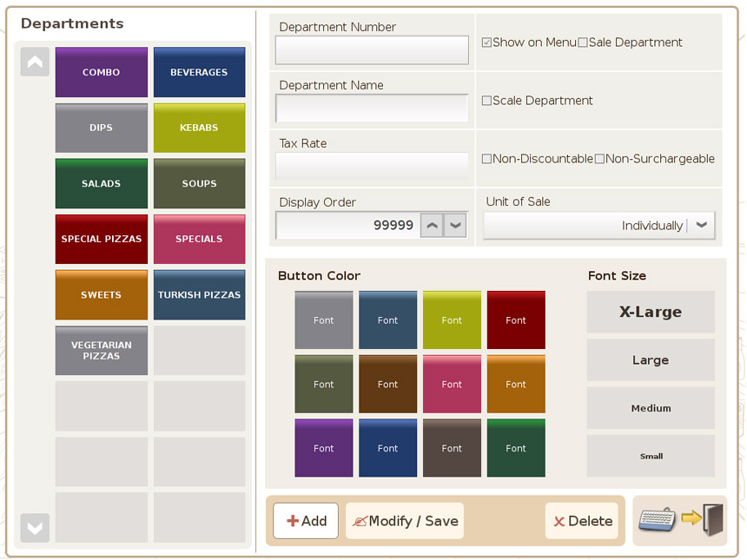
Task: Tick the Scale Department checkbox
Action: tap(486, 101)
